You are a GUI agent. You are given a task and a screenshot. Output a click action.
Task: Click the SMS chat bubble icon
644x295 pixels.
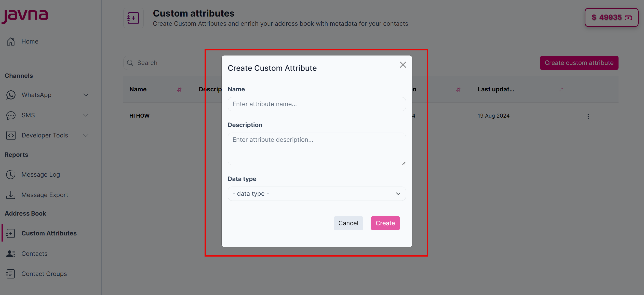tap(11, 115)
